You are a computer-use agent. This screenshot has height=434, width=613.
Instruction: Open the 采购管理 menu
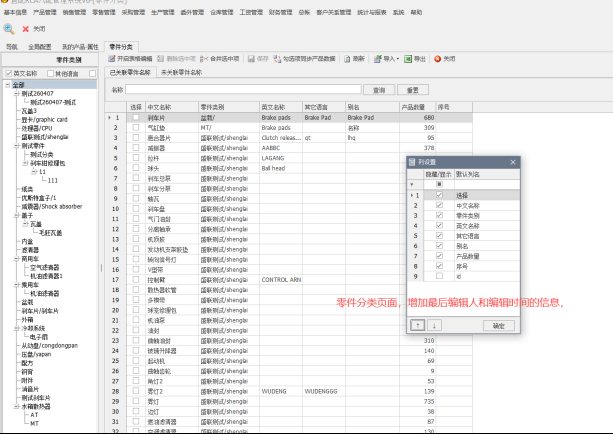click(133, 13)
